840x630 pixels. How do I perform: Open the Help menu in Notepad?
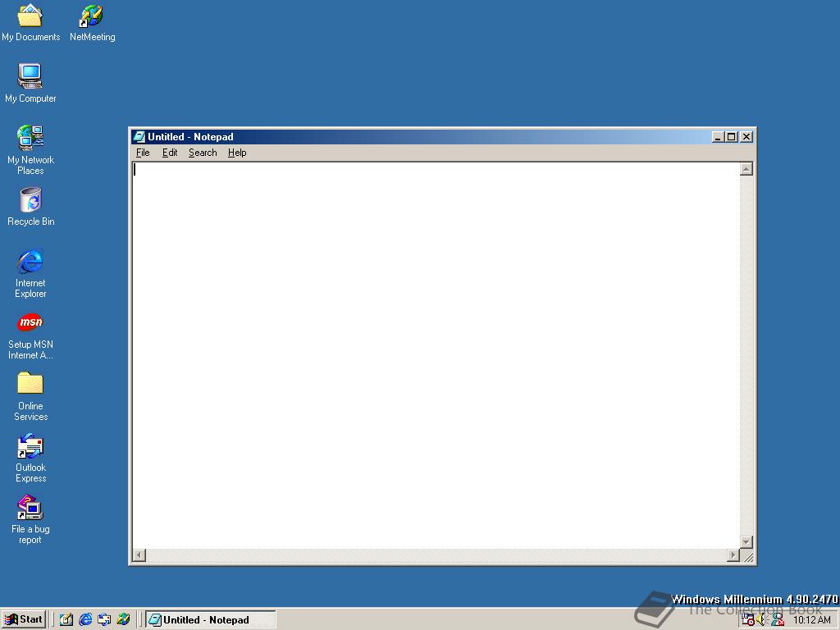click(237, 153)
